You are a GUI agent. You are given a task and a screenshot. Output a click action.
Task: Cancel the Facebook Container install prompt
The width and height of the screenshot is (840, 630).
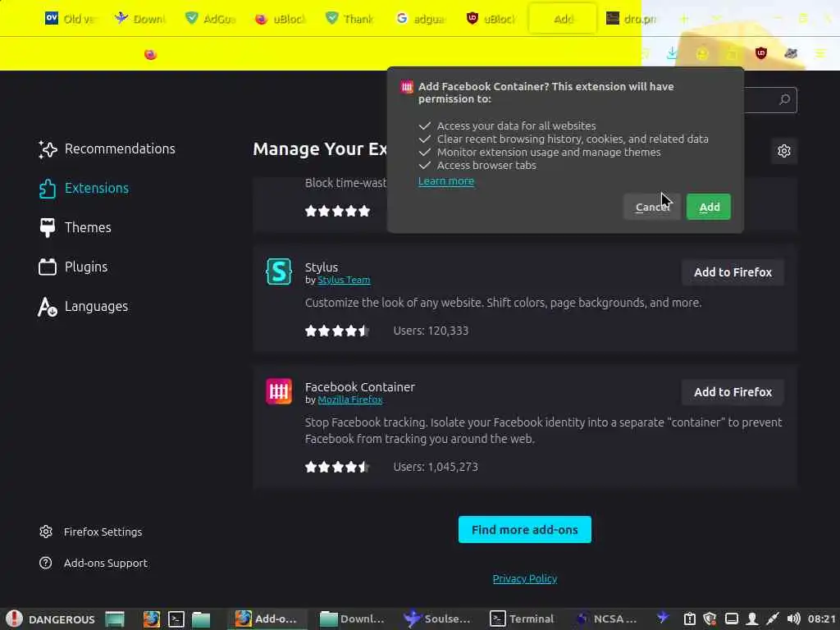point(652,207)
